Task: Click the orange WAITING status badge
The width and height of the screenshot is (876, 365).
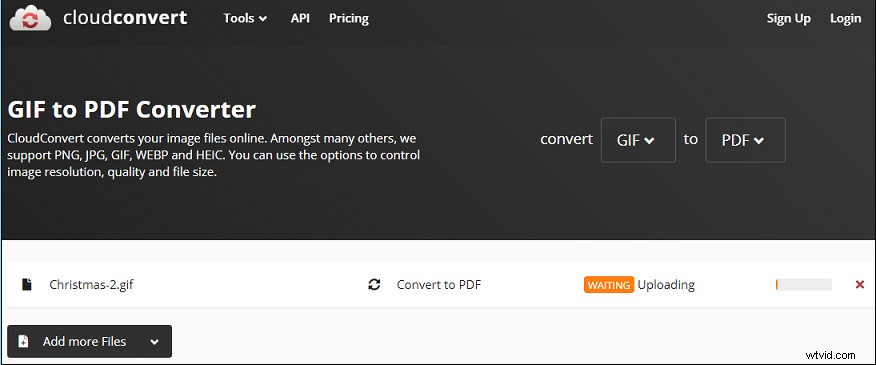Action: 609,285
